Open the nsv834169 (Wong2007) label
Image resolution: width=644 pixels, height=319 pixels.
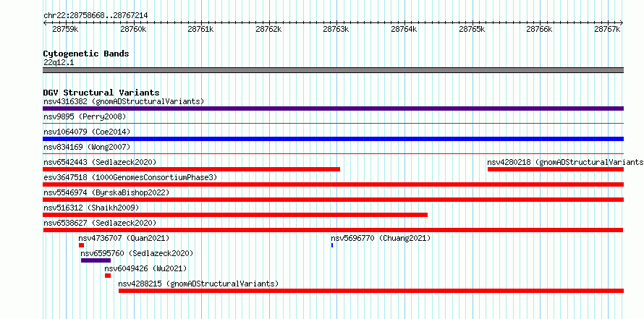[87, 147]
